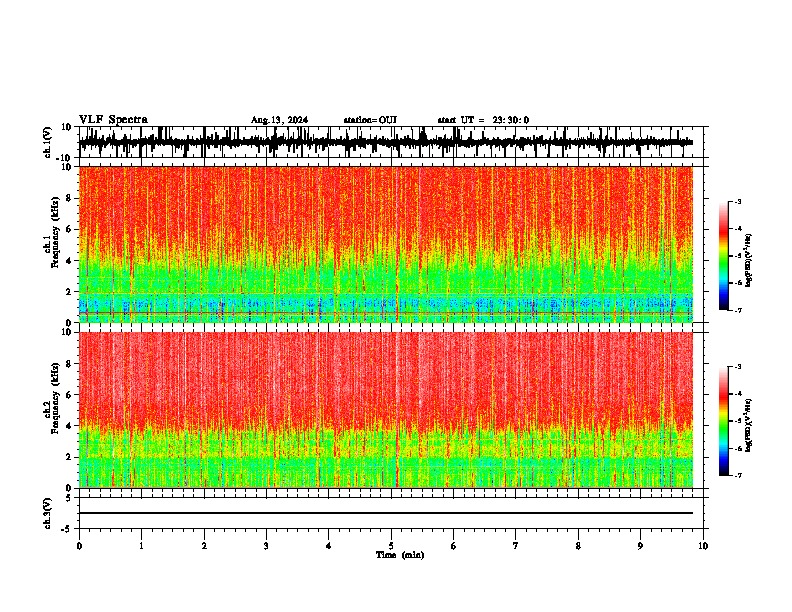792x612 pixels.
Task: Click the ch.1 voltage waveform trace
Action: click(x=385, y=142)
